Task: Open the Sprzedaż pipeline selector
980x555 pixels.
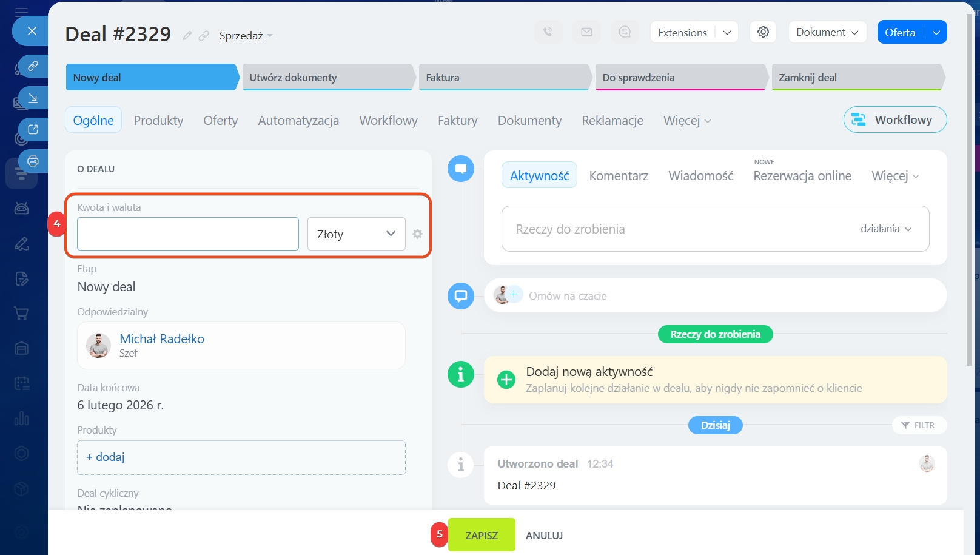Action: (x=246, y=36)
